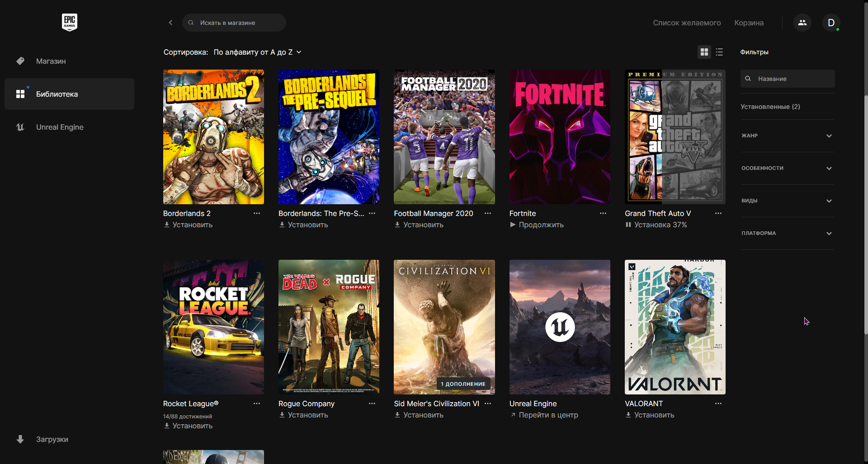The height and width of the screenshot is (464, 868).
Task: Open Корзина cart
Action: pos(749,23)
